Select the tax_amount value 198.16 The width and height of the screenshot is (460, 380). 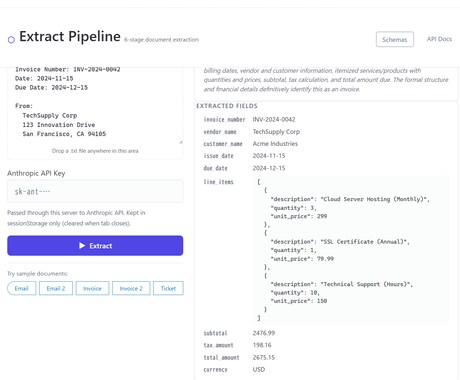[262, 345]
